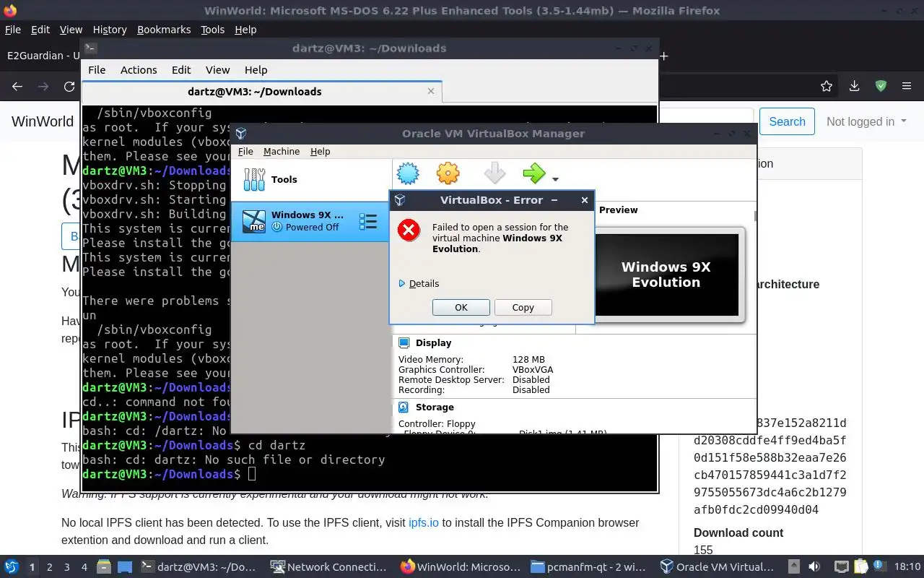Close the VirtualBox - Error dialog

[585, 200]
